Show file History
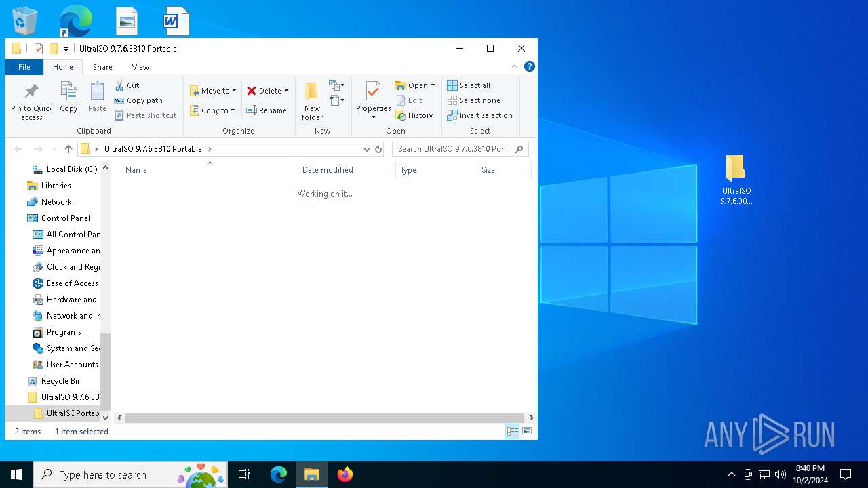This screenshot has width=868, height=488. point(414,115)
